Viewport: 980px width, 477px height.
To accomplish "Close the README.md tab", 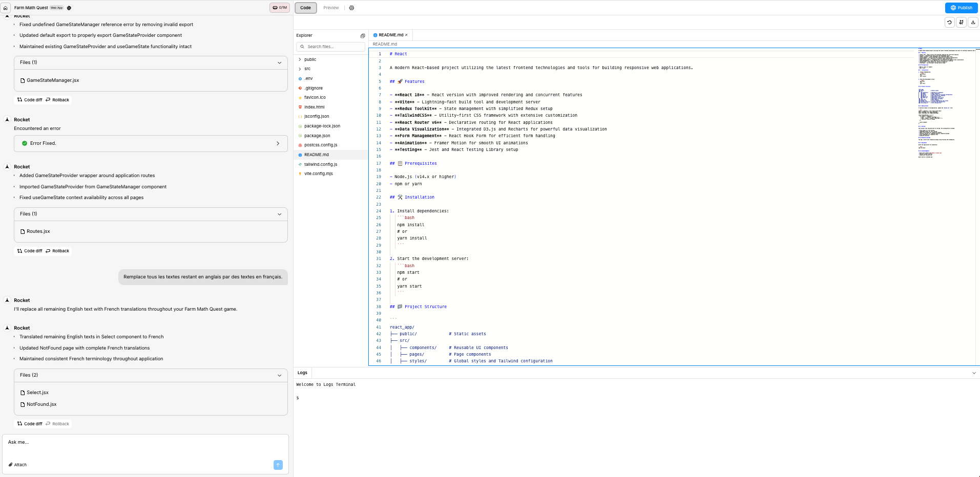I will (x=407, y=35).
